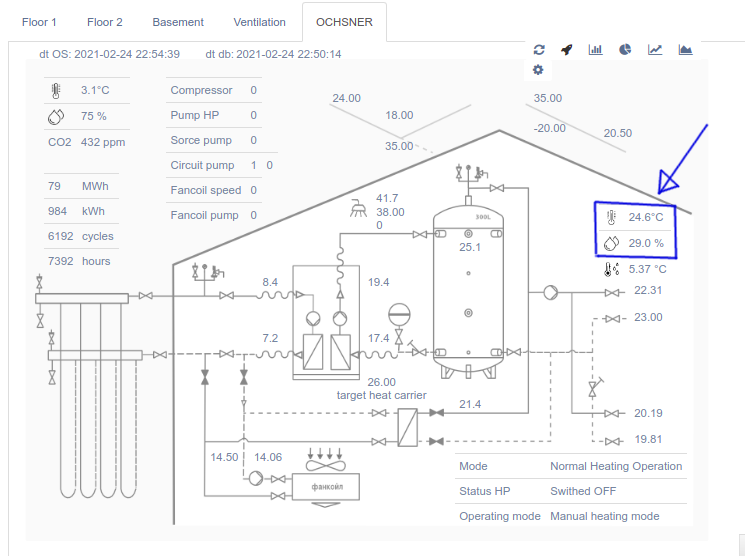This screenshot has height=556, width=745.
Task: Click the Fancoil pump label
Action: (204, 215)
